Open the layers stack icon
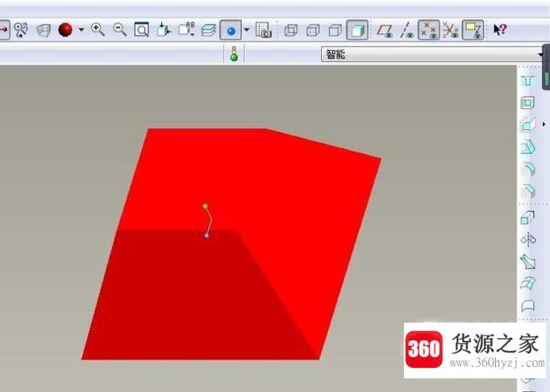Image resolution: width=550 pixels, height=392 pixels. point(208,30)
